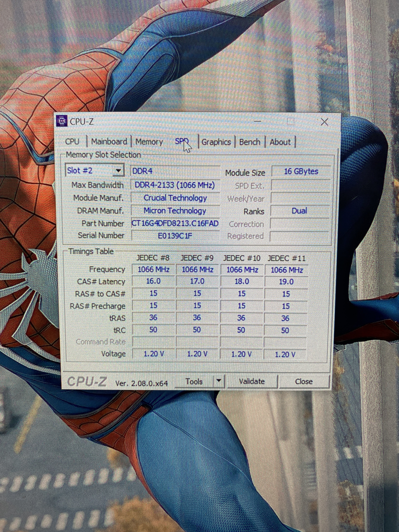
Task: Expand the Slot #2 memory slot dropdown
Action: coord(118,171)
